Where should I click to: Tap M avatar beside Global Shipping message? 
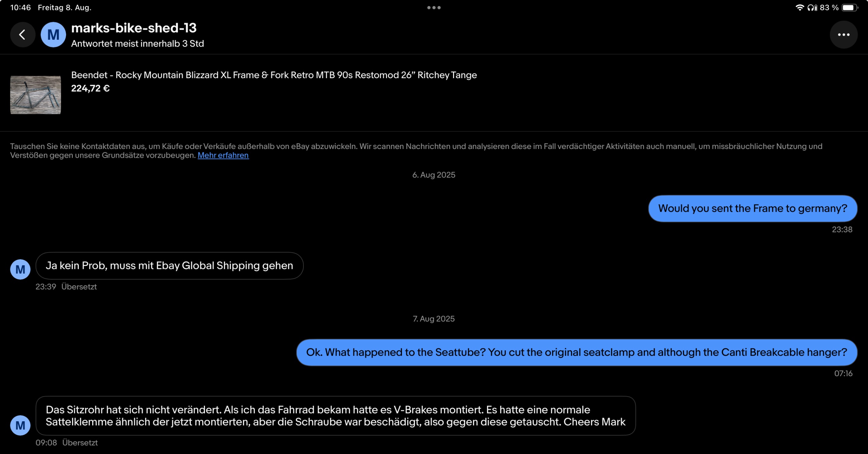20,269
